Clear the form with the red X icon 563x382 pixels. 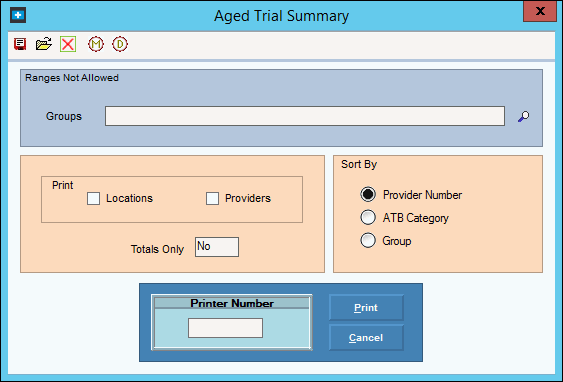[x=68, y=44]
